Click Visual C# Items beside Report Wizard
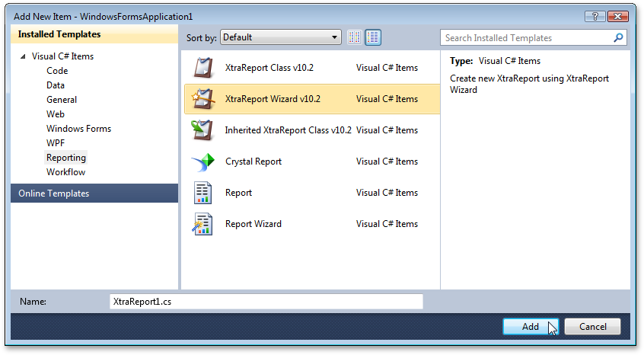644x355 pixels. click(x=387, y=224)
